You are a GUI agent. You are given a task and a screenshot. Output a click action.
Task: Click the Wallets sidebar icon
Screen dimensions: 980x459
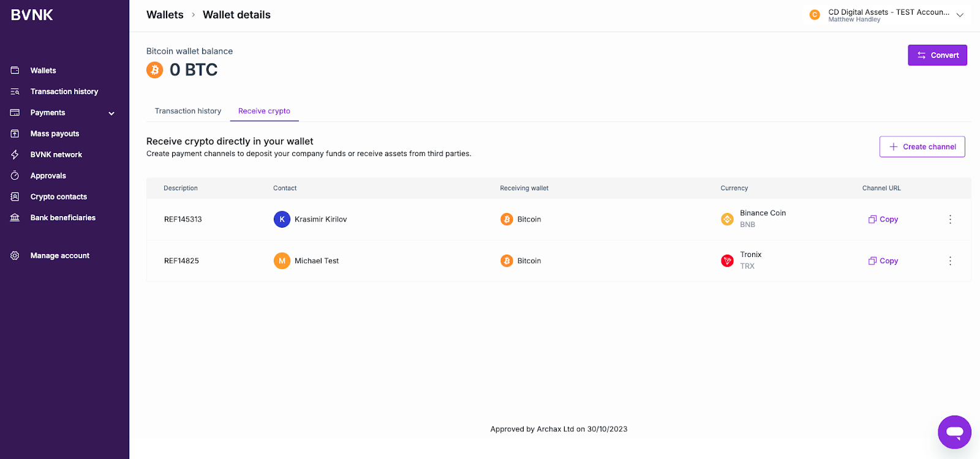(15, 70)
